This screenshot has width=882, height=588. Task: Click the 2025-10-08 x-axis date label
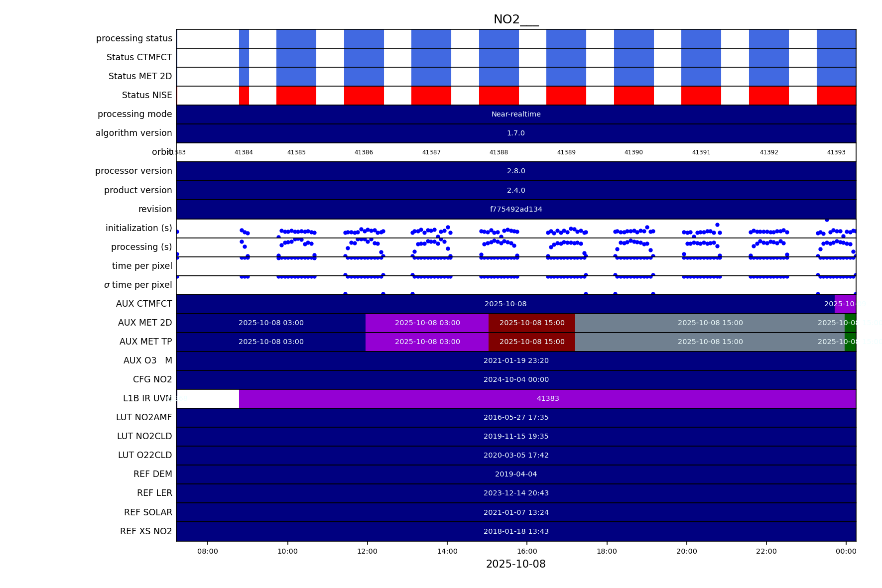click(x=515, y=564)
